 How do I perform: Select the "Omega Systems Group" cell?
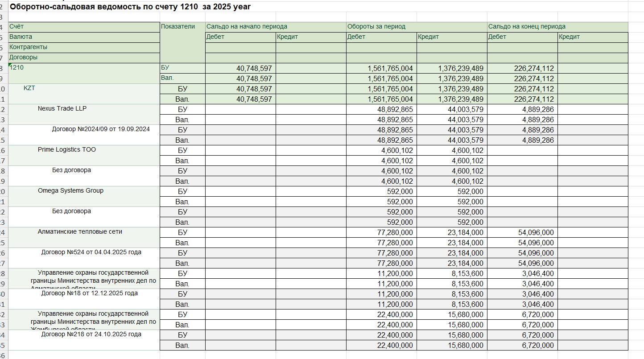84,196
